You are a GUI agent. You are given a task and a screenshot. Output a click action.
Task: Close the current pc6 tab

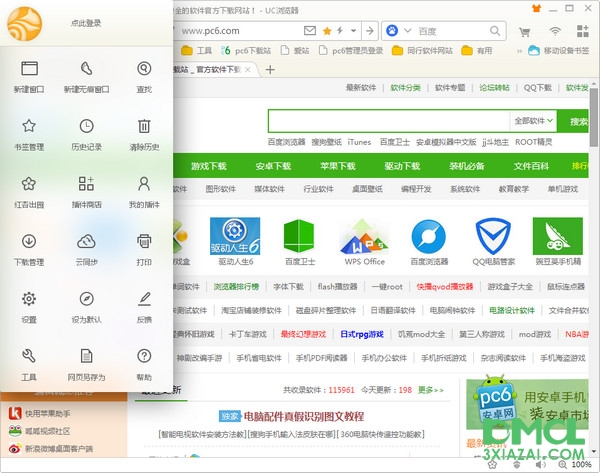(248, 70)
